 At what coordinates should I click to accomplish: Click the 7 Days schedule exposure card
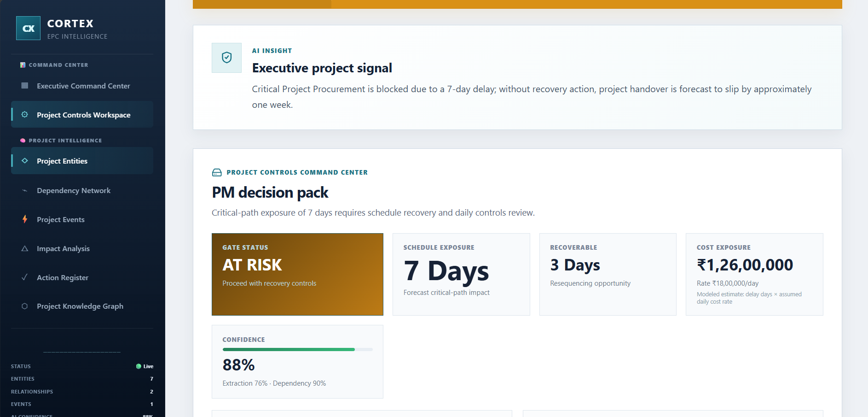pos(461,274)
